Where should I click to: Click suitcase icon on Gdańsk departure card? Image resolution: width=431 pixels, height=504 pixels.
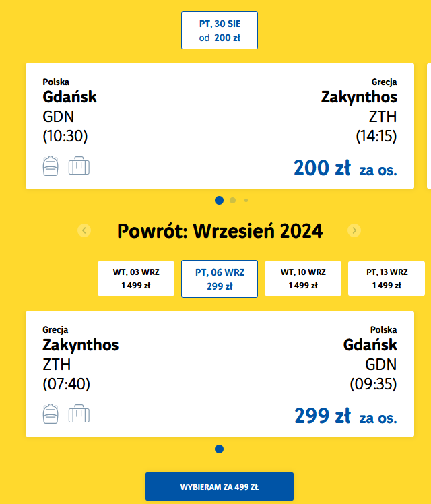coord(79,166)
